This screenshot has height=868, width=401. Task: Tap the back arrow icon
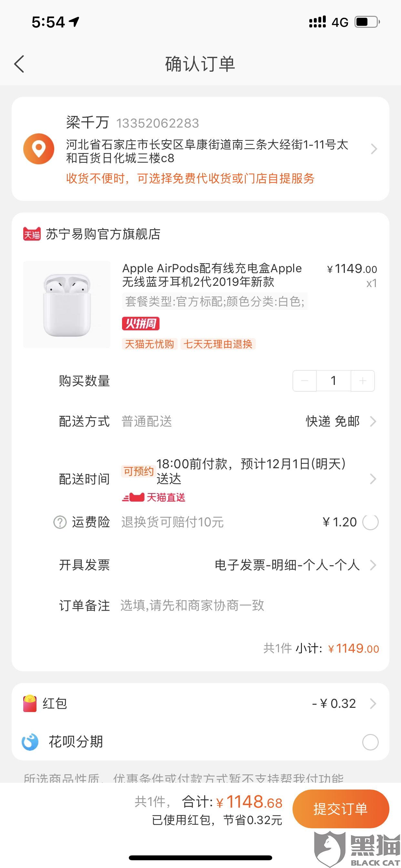(x=19, y=64)
